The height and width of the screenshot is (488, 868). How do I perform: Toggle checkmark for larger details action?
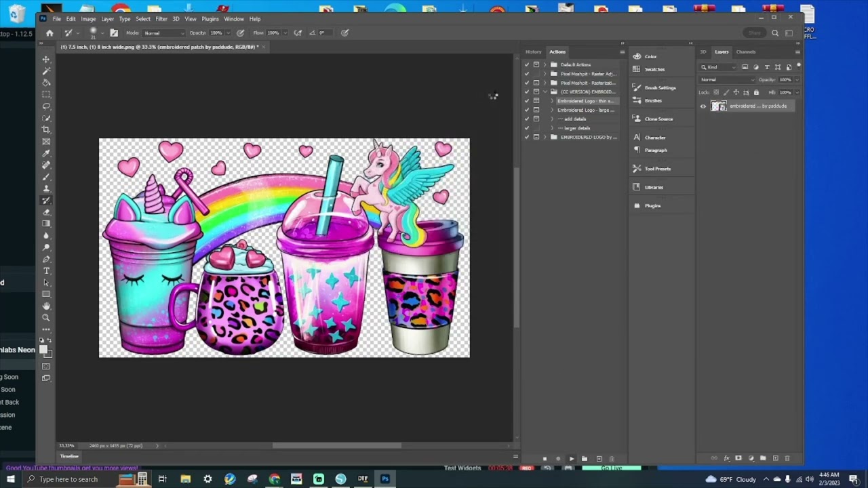527,128
